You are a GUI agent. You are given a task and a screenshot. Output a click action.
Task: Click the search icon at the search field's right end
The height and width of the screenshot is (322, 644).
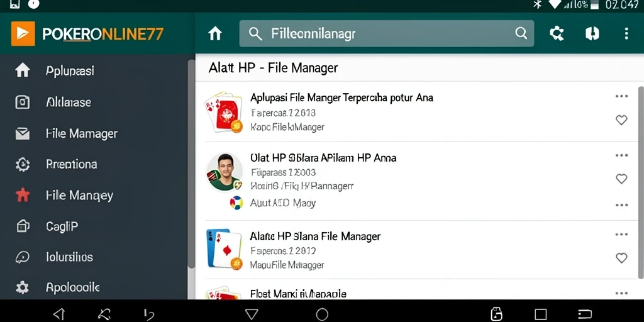coord(521,33)
